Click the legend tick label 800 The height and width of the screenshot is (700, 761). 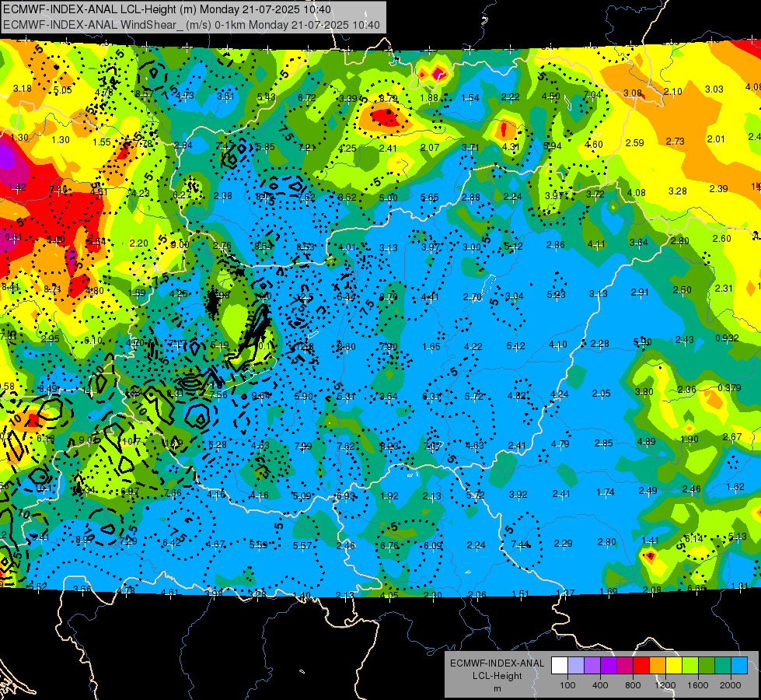coord(633,685)
